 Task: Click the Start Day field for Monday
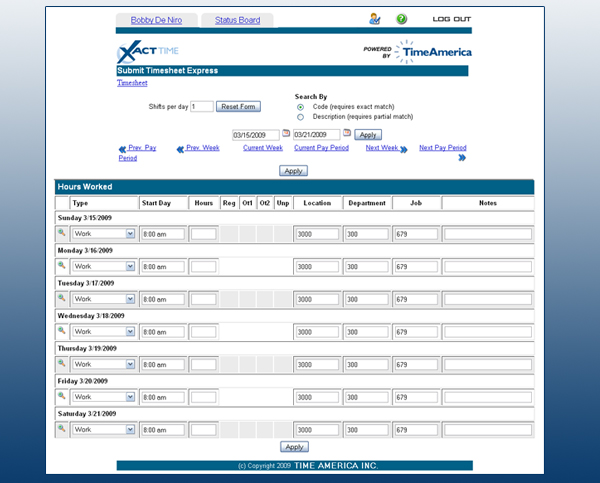163,267
